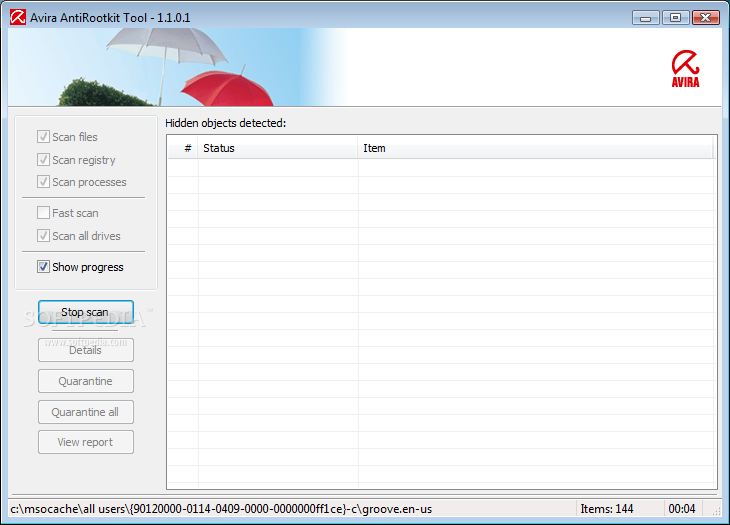This screenshot has width=730, height=525.
Task: Minimize the Avira AntiRootkit window
Action: 646,18
